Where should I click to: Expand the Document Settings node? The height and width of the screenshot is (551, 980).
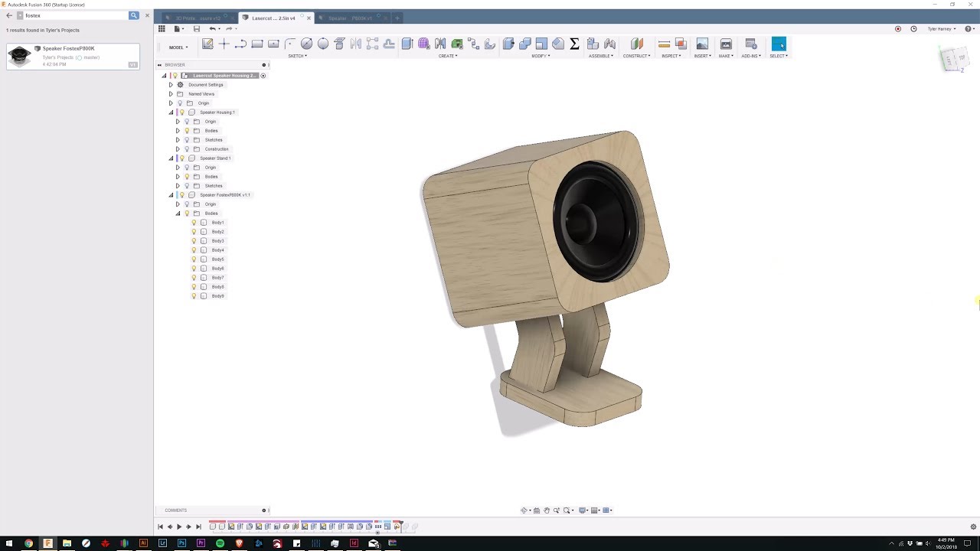tap(171, 85)
